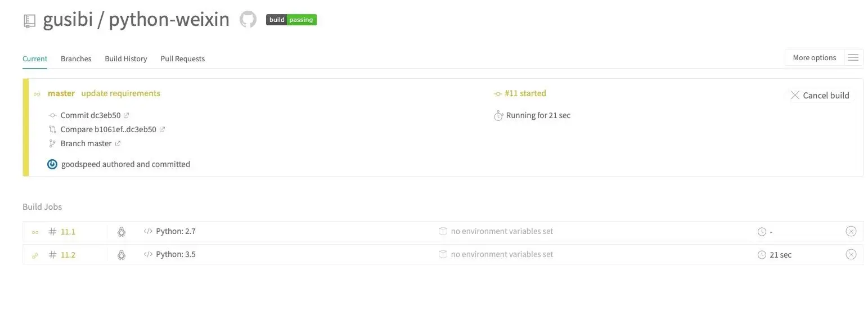This screenshot has width=868, height=324.
Task: Click the cube icon in job 11.1 row
Action: (x=443, y=231)
